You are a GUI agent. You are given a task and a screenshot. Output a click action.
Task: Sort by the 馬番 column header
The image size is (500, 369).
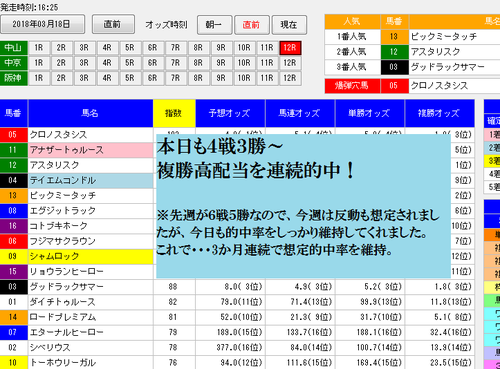pos(13,113)
